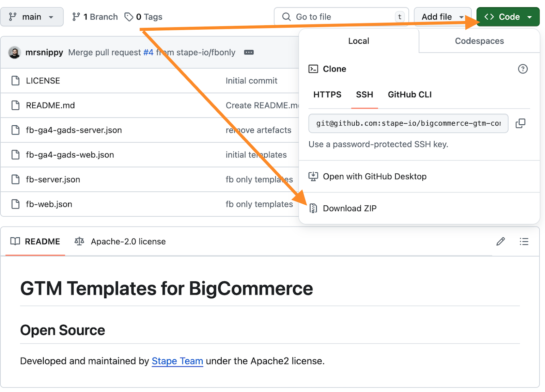Click the file icon beside LICENSE
545x392 pixels.
pyautogui.click(x=15, y=81)
